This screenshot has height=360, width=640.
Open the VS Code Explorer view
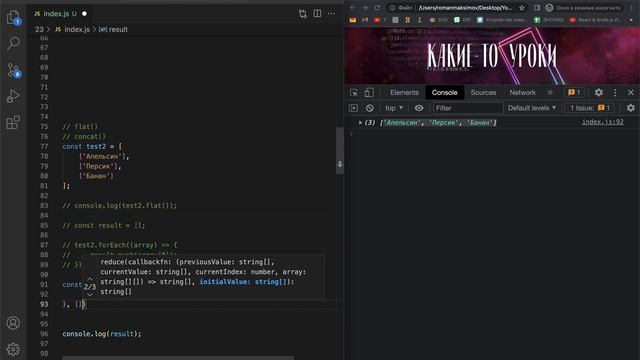13,17
